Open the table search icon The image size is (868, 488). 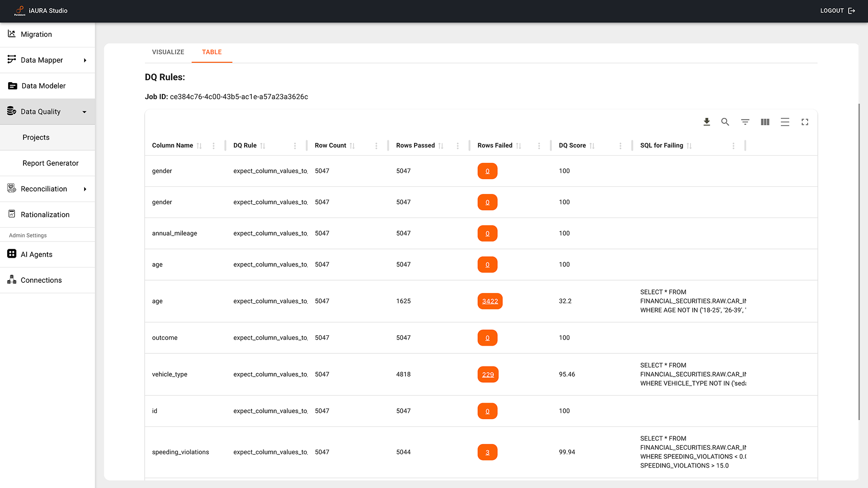point(725,122)
